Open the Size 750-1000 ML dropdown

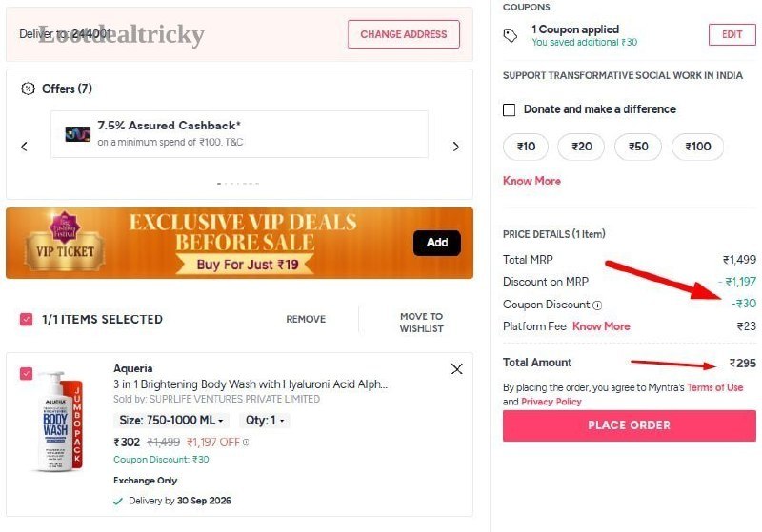[x=171, y=421]
